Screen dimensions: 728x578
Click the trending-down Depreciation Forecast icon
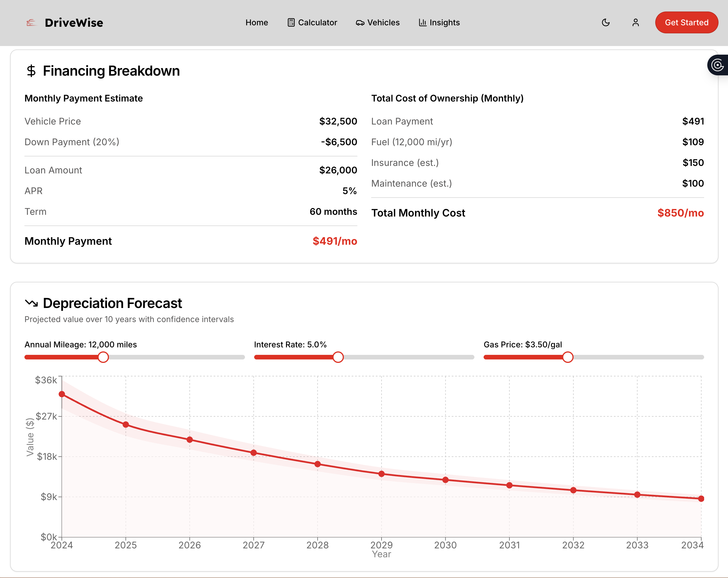(x=31, y=303)
